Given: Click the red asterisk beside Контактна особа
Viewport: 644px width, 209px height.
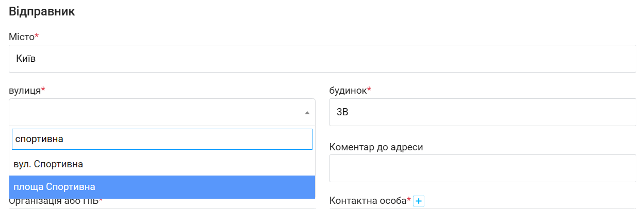Looking at the screenshot, I should pos(409,200).
